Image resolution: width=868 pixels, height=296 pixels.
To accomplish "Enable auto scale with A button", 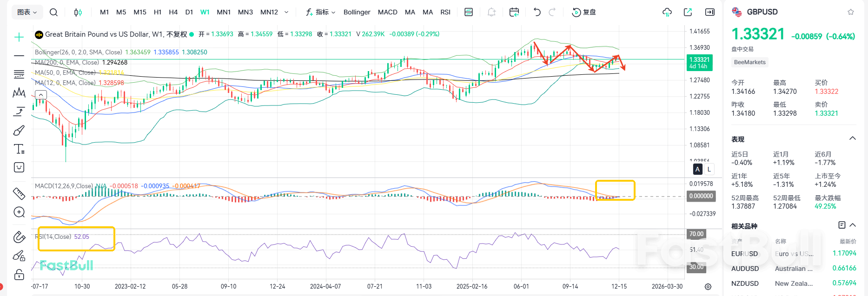I will 697,169.
